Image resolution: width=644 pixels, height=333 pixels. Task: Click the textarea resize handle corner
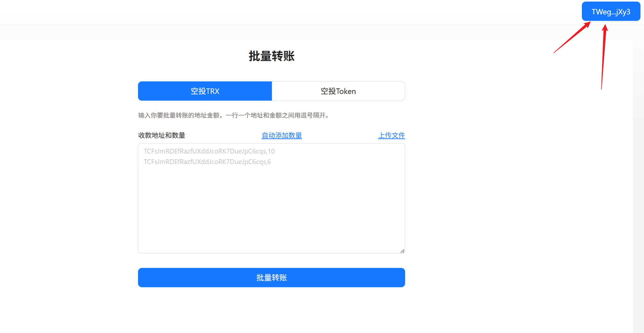click(x=402, y=251)
